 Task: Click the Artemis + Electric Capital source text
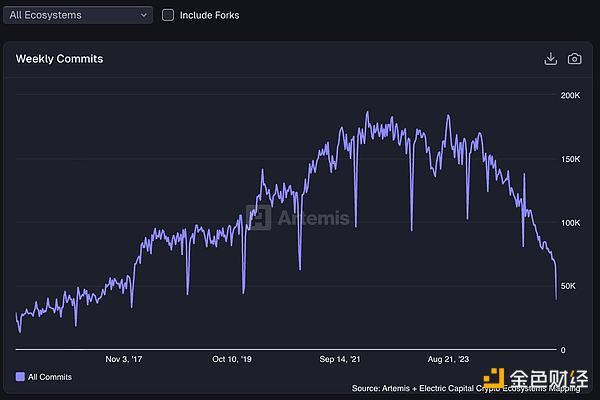[420, 388]
